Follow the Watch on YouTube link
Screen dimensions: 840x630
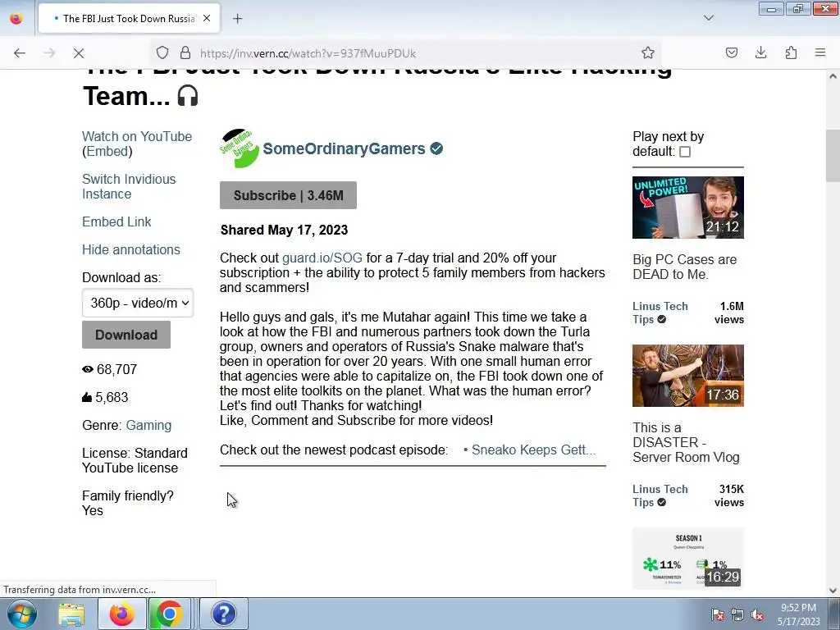137,136
